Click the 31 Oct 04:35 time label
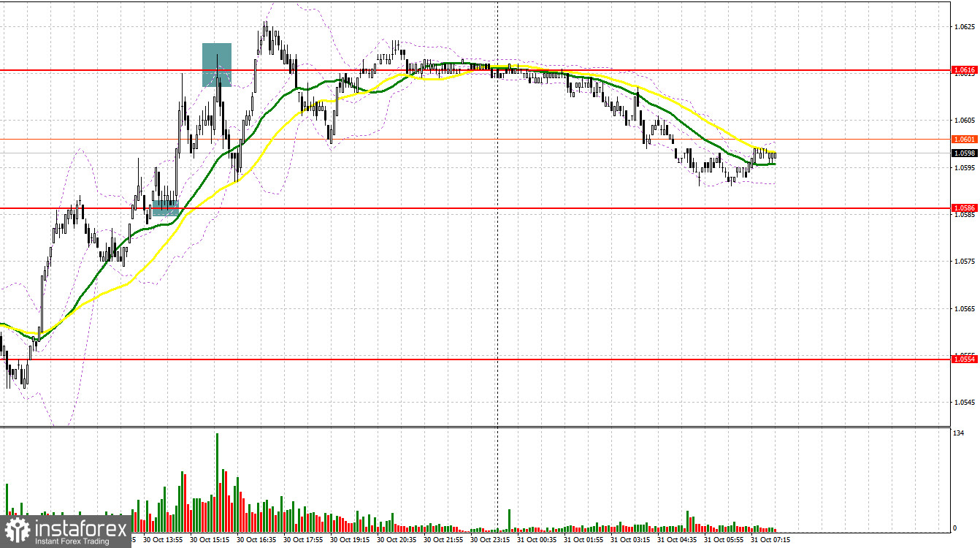The height and width of the screenshot is (548, 980). (678, 540)
